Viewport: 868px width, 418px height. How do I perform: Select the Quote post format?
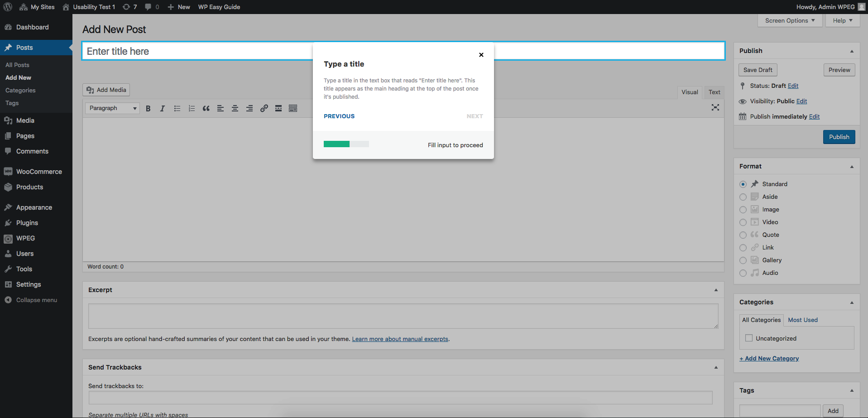[743, 235]
